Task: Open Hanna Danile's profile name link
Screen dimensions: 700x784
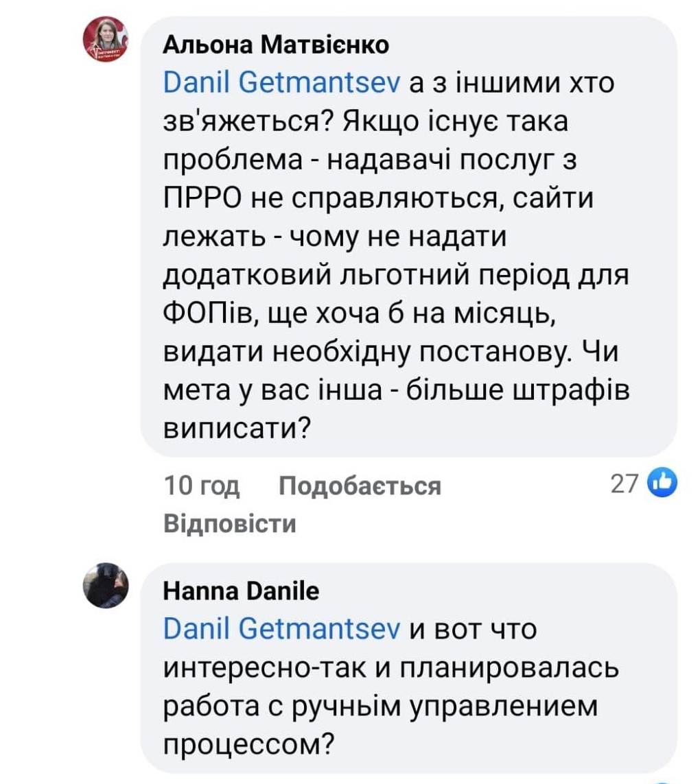Action: [241, 591]
